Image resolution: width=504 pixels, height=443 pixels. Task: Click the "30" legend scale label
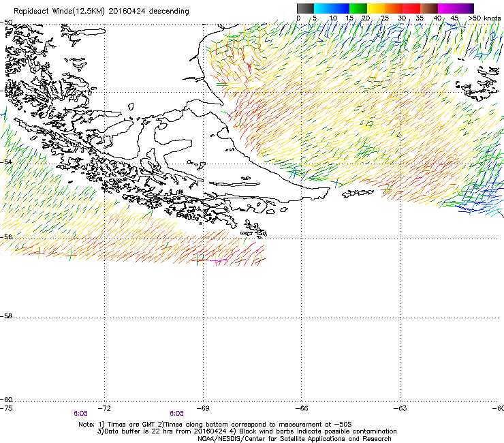pyautogui.click(x=402, y=18)
